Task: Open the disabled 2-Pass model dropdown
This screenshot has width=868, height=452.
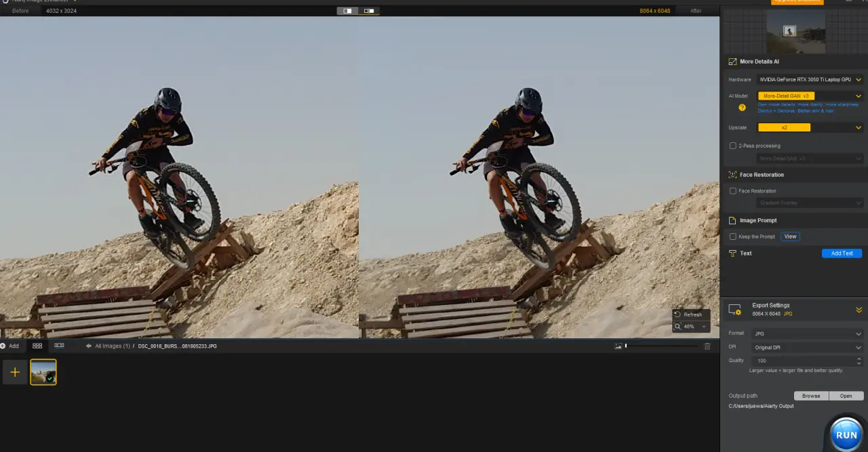Action: coord(810,159)
